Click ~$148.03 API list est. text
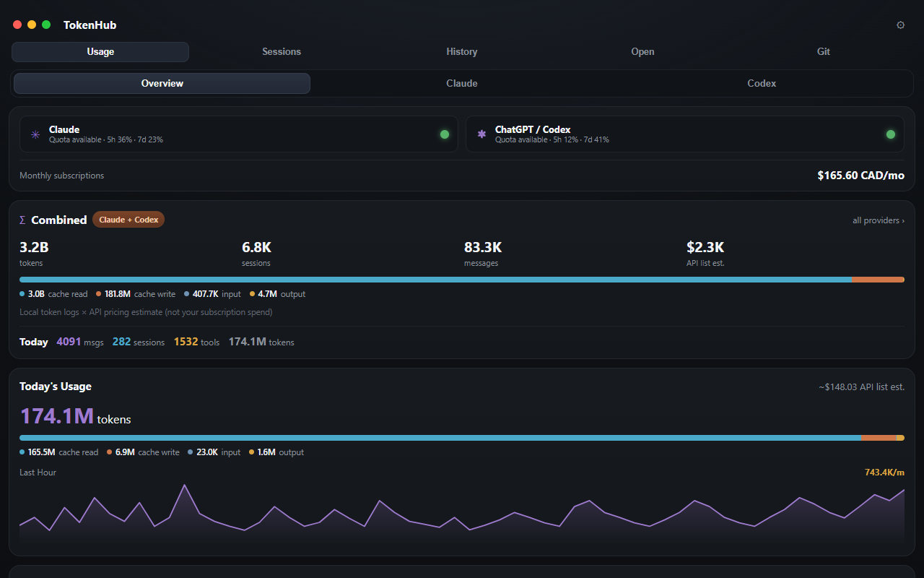Viewport: 924px width, 578px height. (861, 387)
